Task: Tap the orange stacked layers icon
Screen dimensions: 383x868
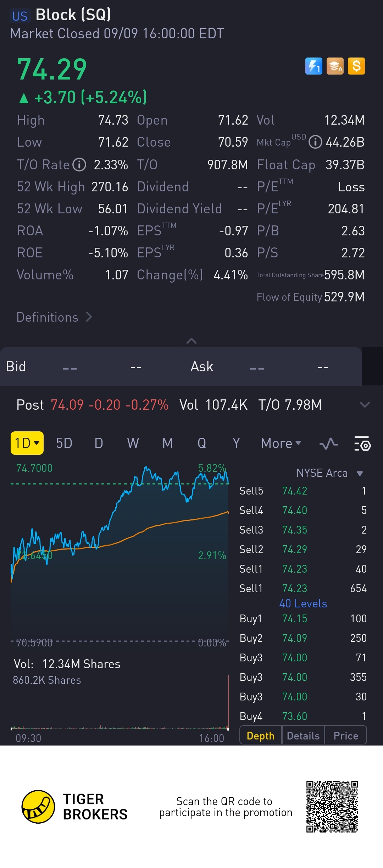Action: [335, 66]
